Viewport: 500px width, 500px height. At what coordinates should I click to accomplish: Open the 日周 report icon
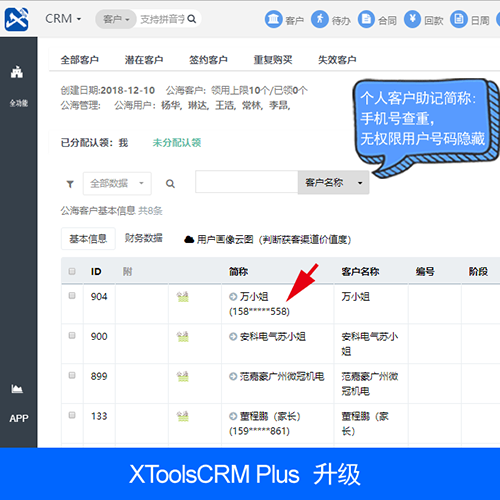point(459,19)
